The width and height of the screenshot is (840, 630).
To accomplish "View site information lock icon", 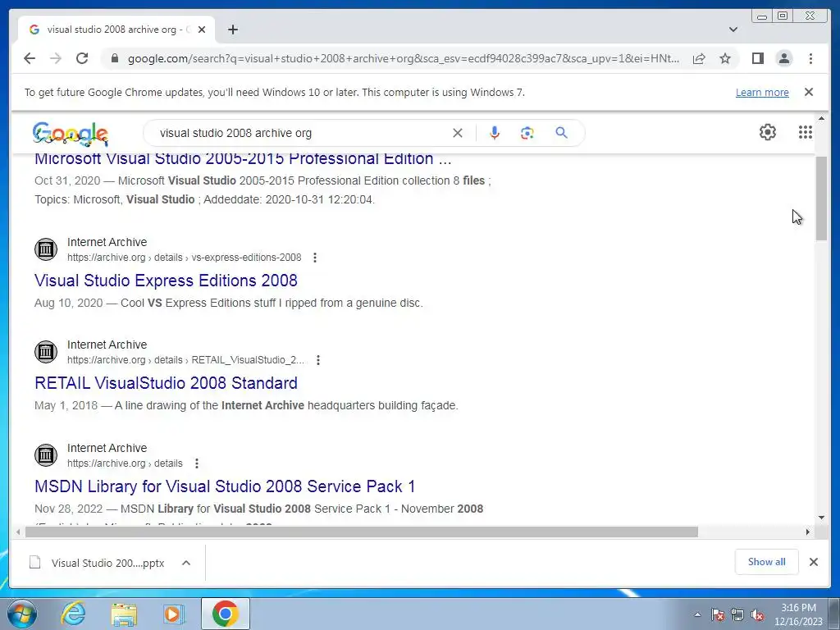I will (x=114, y=58).
